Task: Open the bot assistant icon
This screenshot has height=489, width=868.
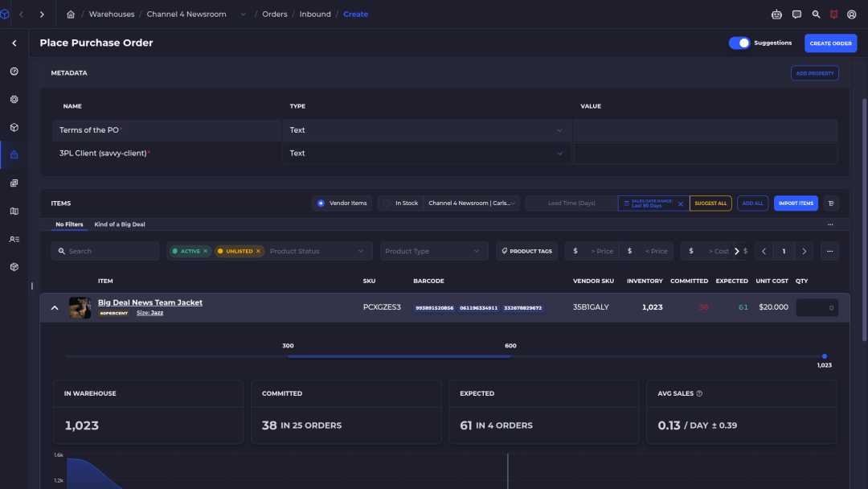Action: (776, 14)
